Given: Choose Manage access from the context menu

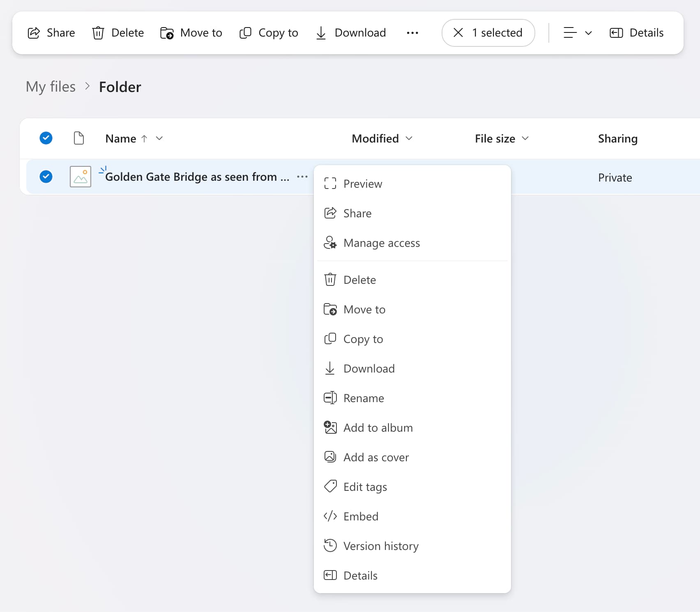Looking at the screenshot, I should (x=381, y=243).
